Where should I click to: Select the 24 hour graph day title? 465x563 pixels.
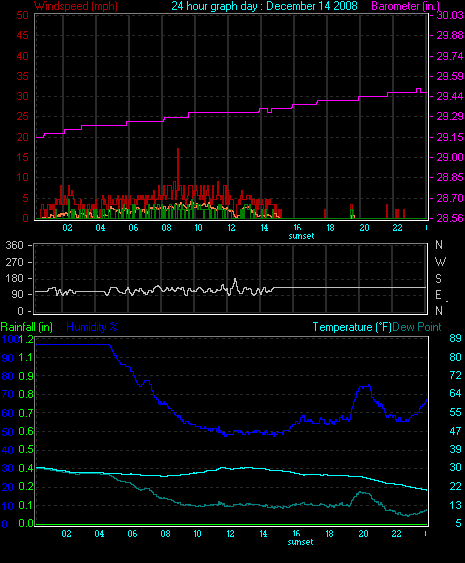(264, 6)
